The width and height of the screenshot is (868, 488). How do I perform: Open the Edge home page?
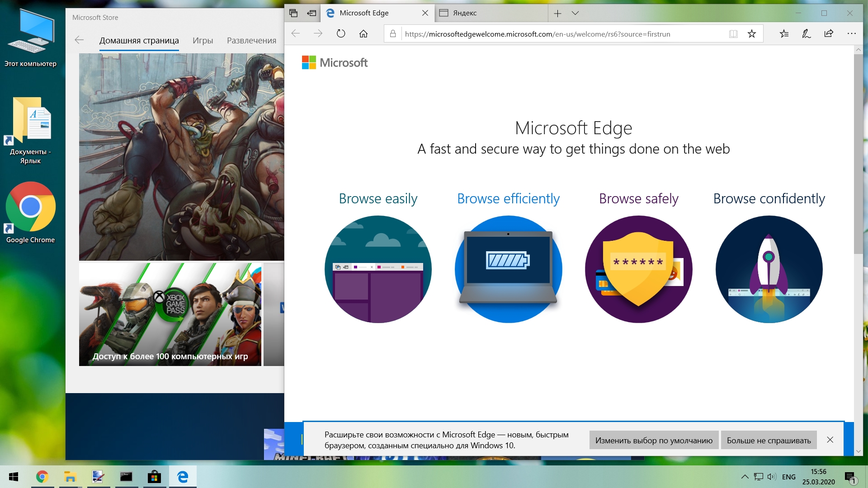[363, 33]
